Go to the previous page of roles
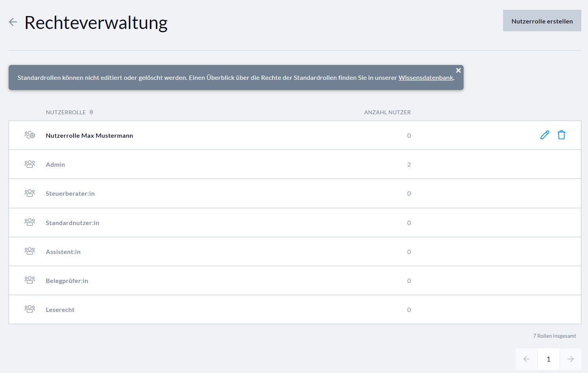The width and height of the screenshot is (588, 373). 526,359
